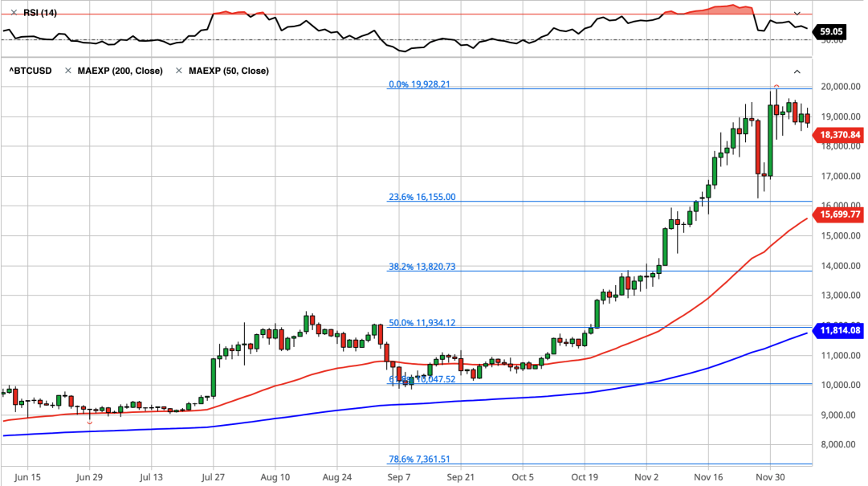
Task: Select the 50.0% 11,934.12 Fibonacci level label
Action: [x=422, y=322]
